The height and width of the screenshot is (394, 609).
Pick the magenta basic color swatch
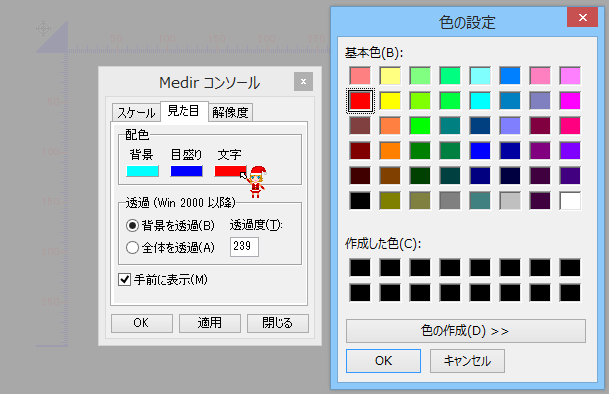click(570, 101)
